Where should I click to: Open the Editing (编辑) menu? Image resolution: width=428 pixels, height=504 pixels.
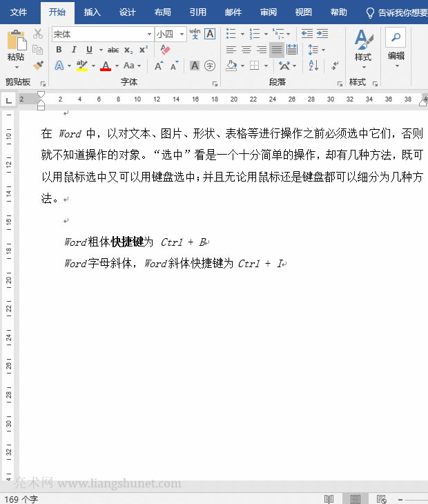[396, 48]
